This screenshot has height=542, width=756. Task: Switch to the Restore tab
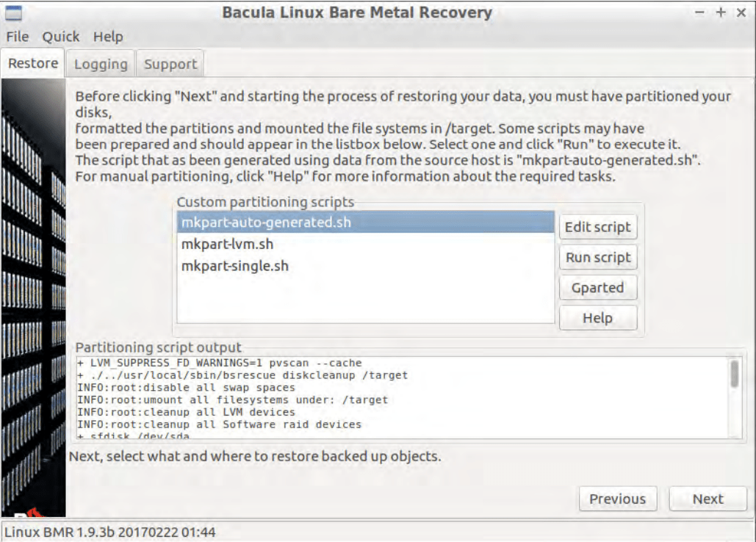click(32, 63)
